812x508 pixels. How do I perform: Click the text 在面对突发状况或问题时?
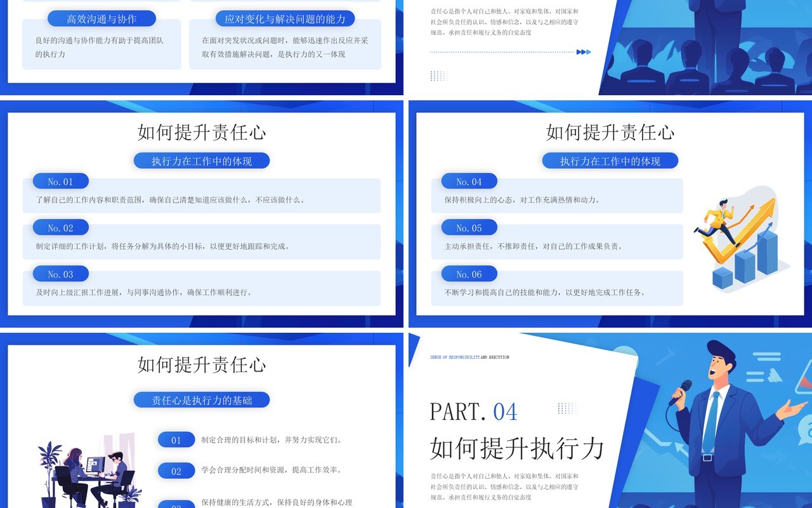pyautogui.click(x=244, y=41)
